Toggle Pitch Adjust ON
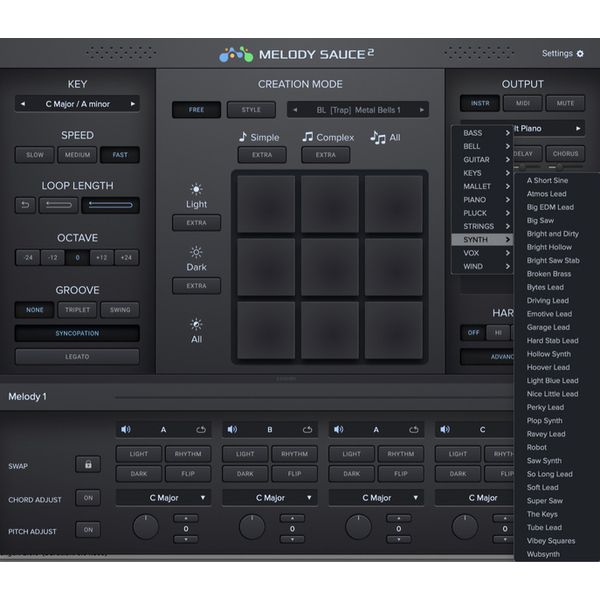Screen dimensions: 600x600 click(88, 530)
